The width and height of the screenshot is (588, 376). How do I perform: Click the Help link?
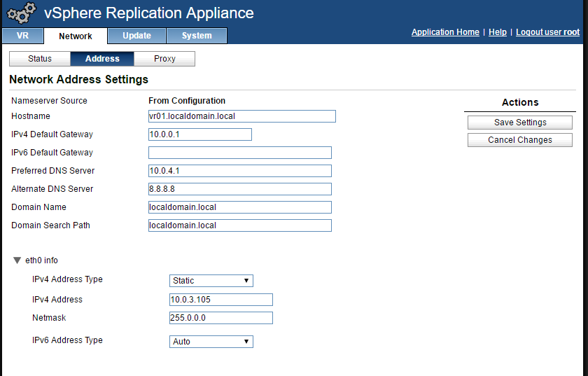498,32
